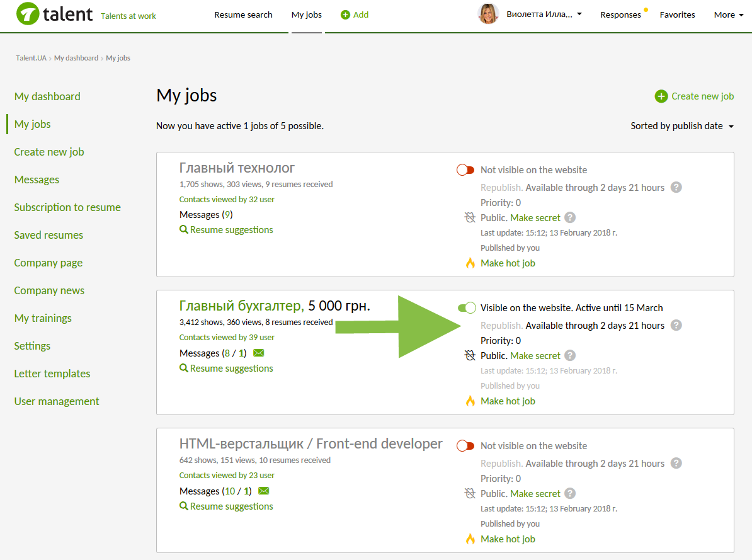Screen dimensions: 752x560
Task: Open help icon next to Make secret for Главный бухгалтер
Action: tap(570, 355)
